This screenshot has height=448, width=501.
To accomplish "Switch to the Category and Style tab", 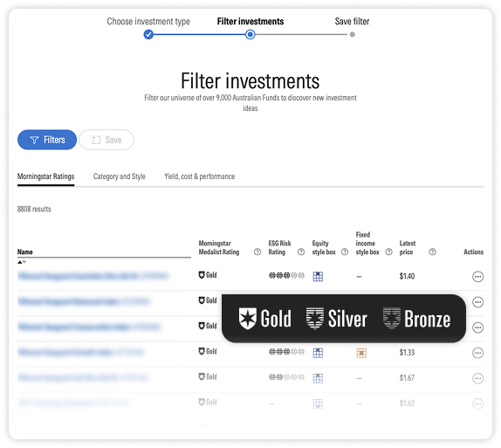I will (x=120, y=176).
